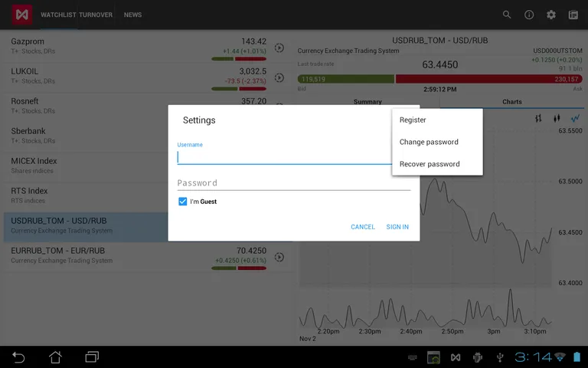This screenshot has height=368, width=588.
Task: Select the candlestick chart style icon
Action: (x=557, y=118)
